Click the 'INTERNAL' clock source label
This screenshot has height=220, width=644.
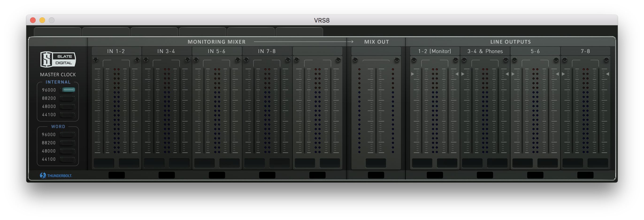coord(58,82)
